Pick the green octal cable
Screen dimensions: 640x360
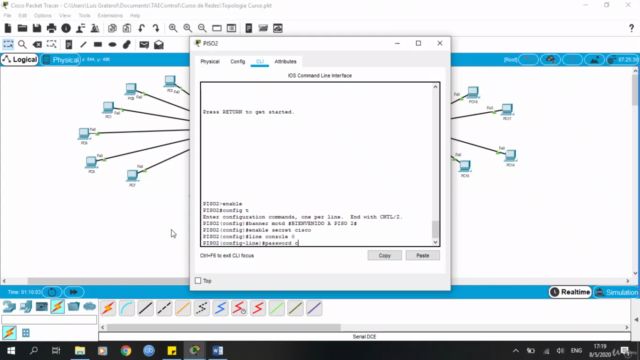pos(277,308)
